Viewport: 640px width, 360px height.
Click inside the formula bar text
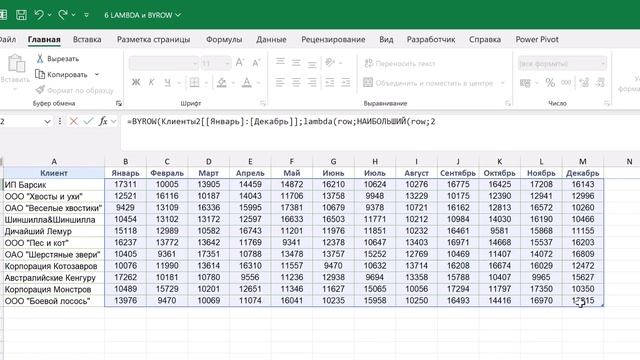point(281,121)
